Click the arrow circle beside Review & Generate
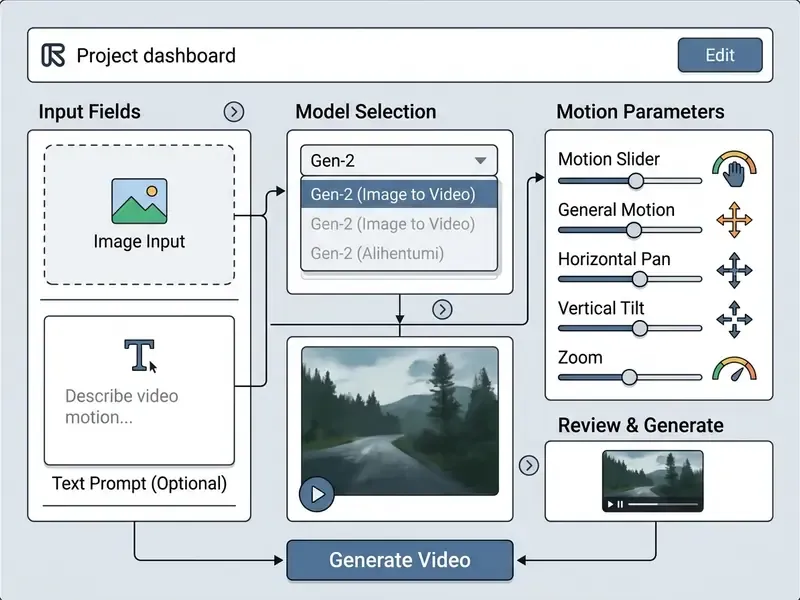The image size is (800, 600). [x=529, y=465]
